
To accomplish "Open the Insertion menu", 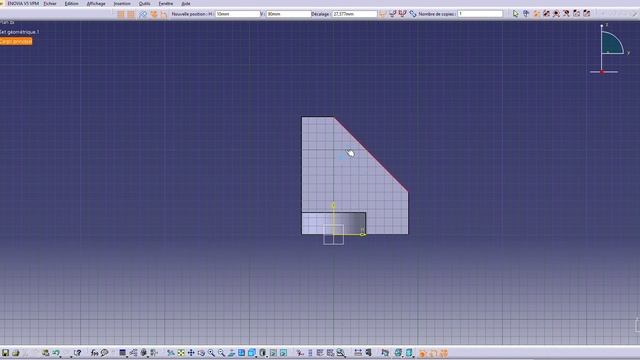I will tap(122, 3).
